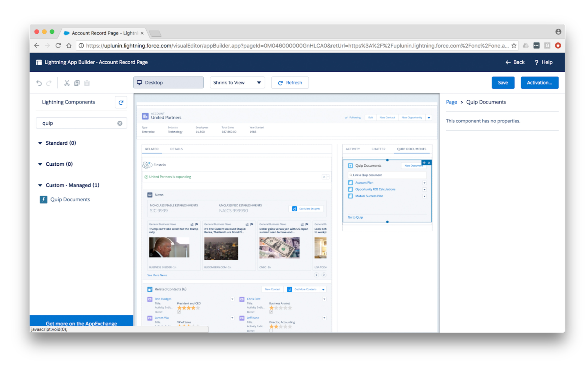Image resolution: width=588 pixels, height=365 pixels.
Task: Toggle Direct checkbox for Bob Hodges
Action: click(179, 312)
